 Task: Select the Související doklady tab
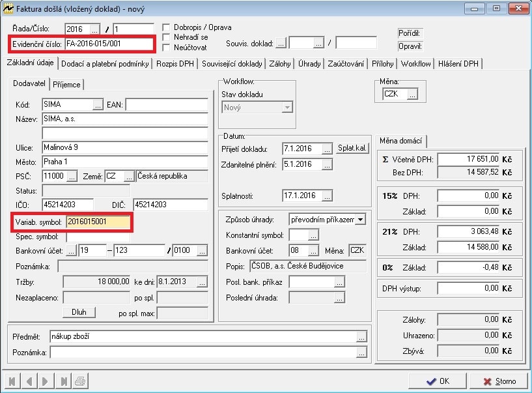pos(232,64)
